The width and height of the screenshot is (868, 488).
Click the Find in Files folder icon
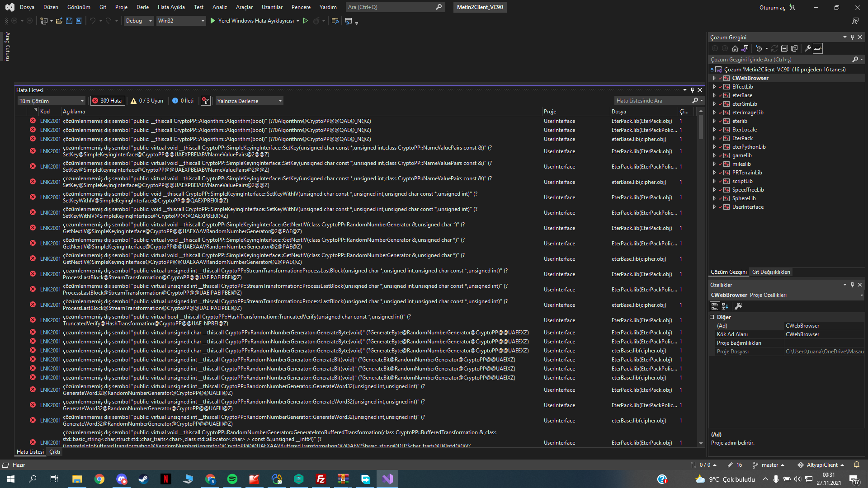(335, 21)
